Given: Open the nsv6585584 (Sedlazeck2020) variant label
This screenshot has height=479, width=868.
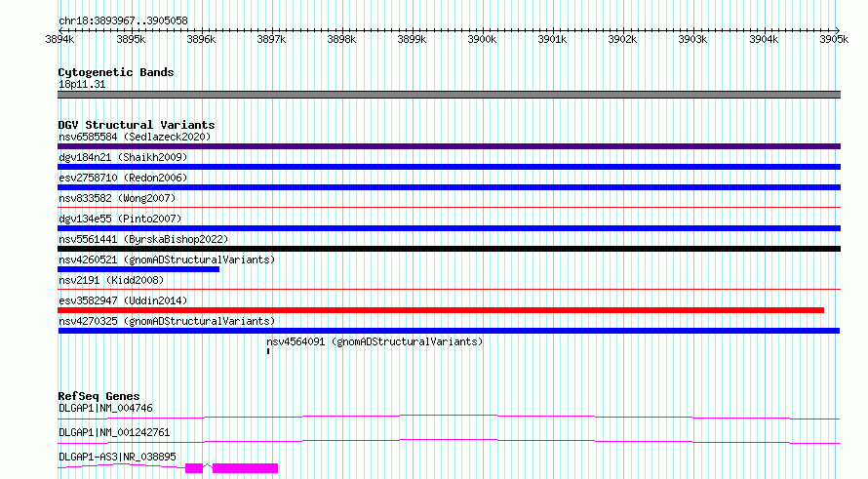Looking at the screenshot, I should 135,137.
